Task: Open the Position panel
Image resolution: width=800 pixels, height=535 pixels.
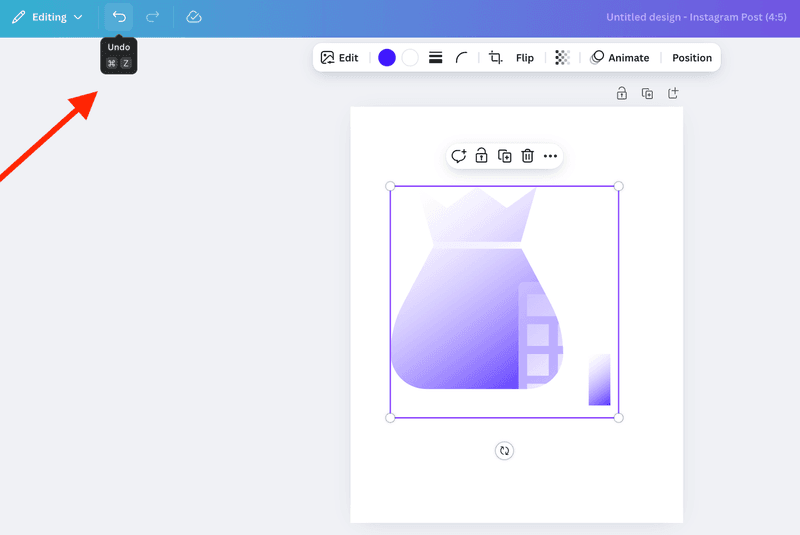Action: 691,58
